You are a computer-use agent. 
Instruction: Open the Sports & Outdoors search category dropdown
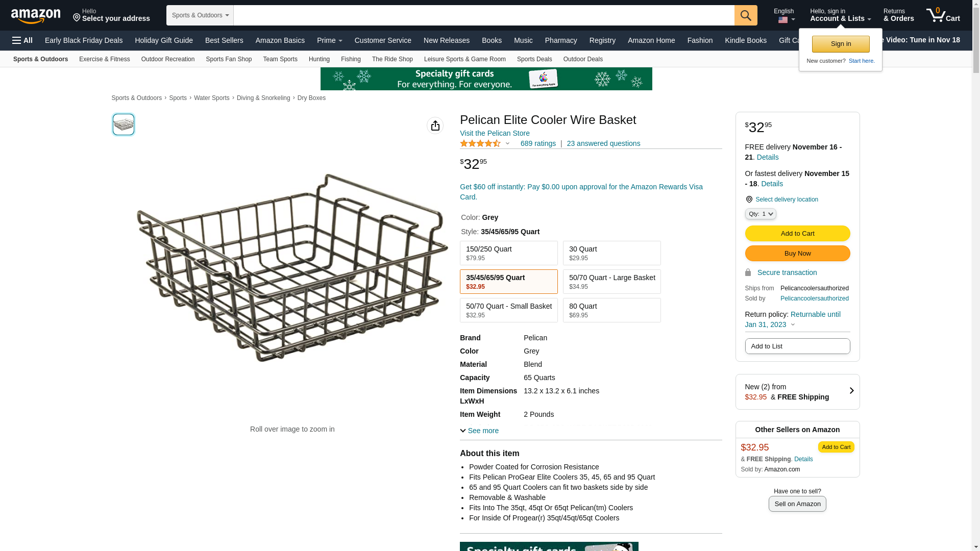point(200,15)
